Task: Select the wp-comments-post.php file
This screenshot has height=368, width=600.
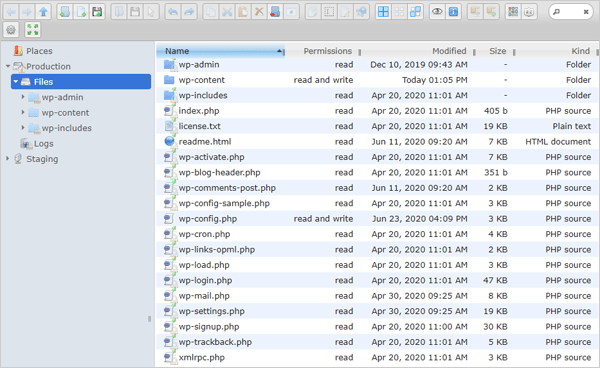Action: pyautogui.click(x=377, y=188)
